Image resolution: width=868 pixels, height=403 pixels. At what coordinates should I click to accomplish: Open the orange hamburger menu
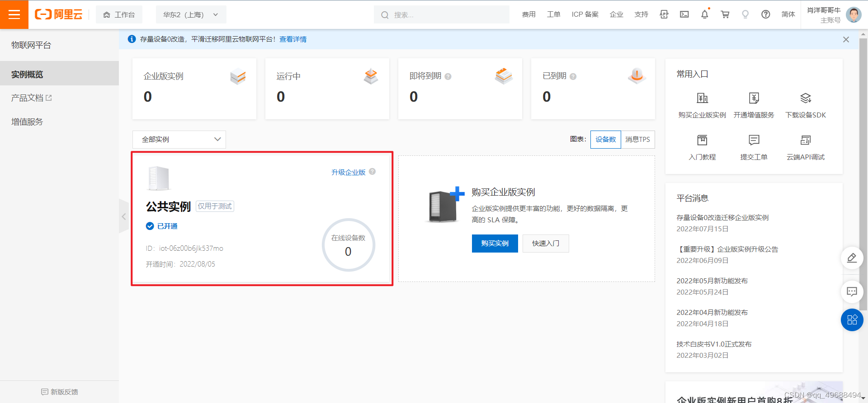14,14
